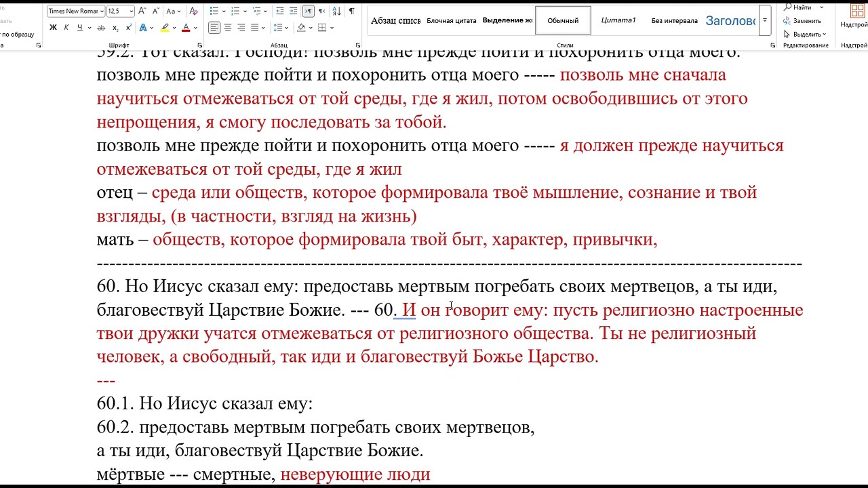Screen dimensions: 868x488
Task: Toggle superscript x² formatting
Action: 128,28
